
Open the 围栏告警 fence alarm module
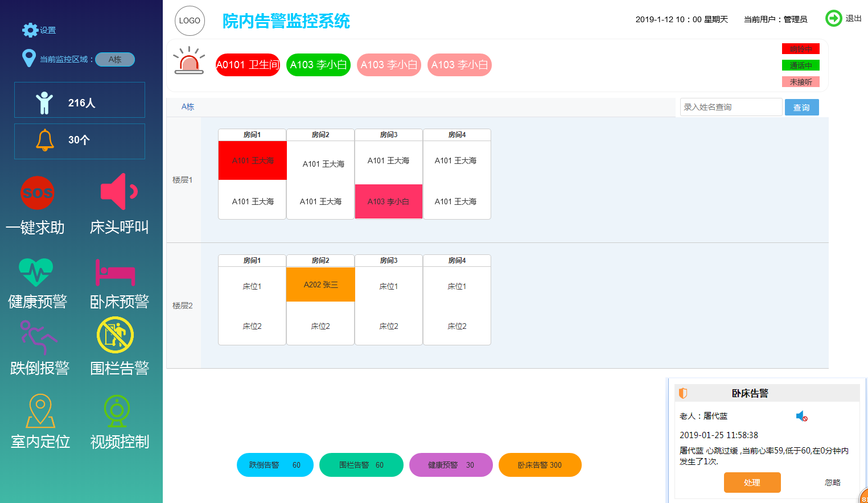click(116, 335)
